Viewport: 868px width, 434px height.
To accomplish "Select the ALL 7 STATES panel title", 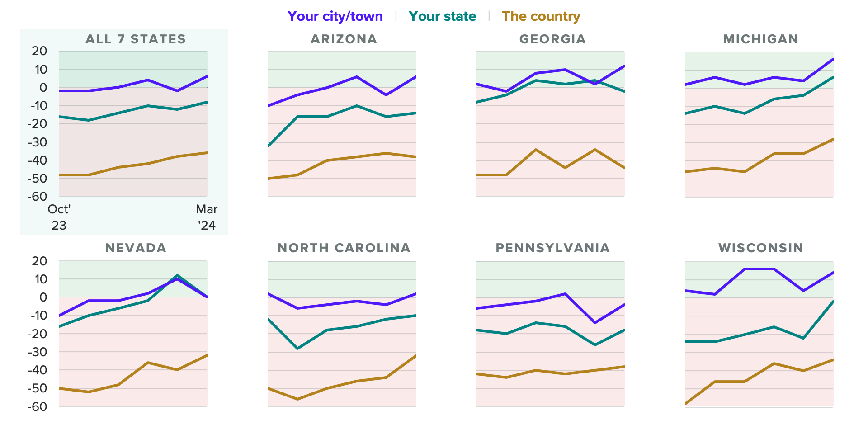I will pos(136,39).
